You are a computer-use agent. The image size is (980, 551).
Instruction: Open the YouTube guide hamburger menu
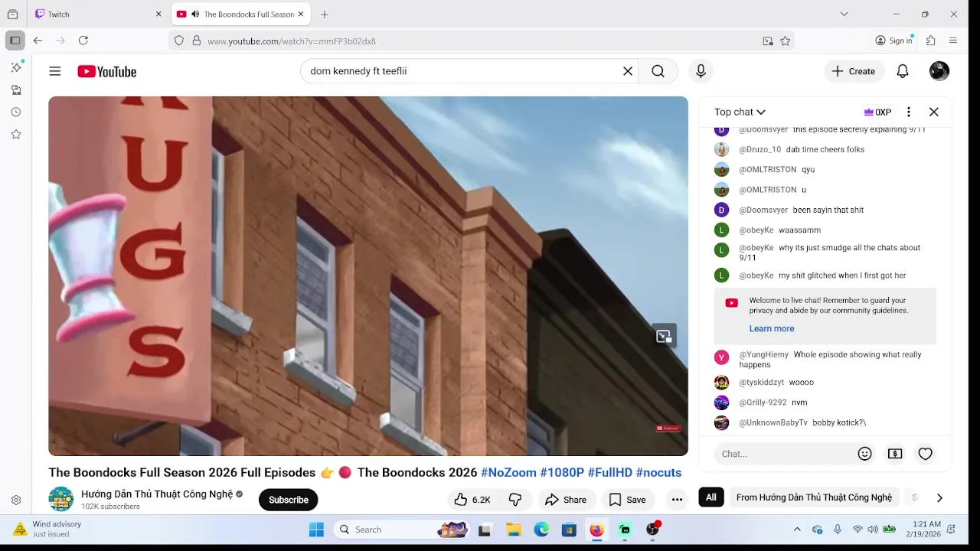pos(55,71)
